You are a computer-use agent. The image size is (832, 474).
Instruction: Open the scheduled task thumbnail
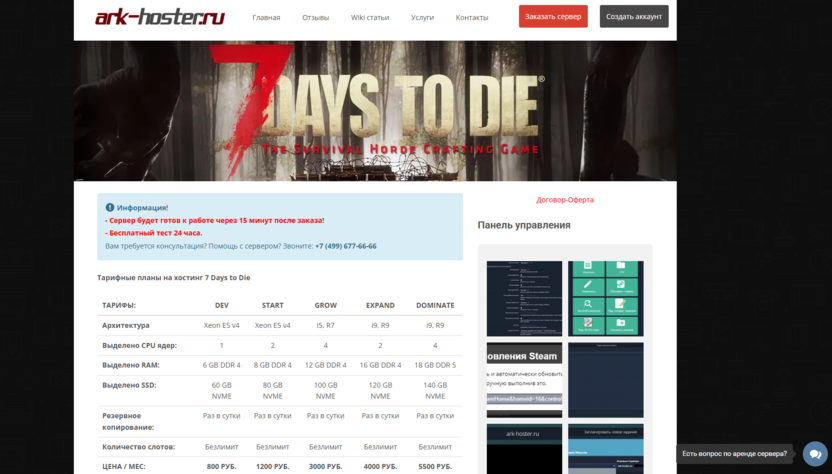tap(606, 449)
